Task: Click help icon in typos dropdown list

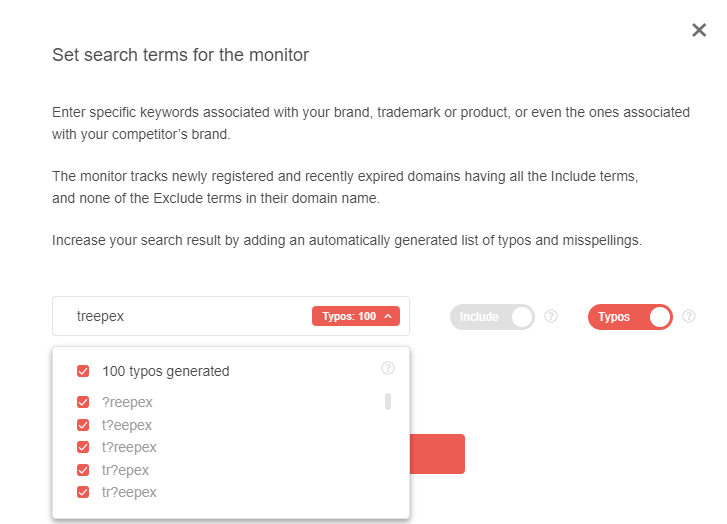Action: click(x=388, y=369)
